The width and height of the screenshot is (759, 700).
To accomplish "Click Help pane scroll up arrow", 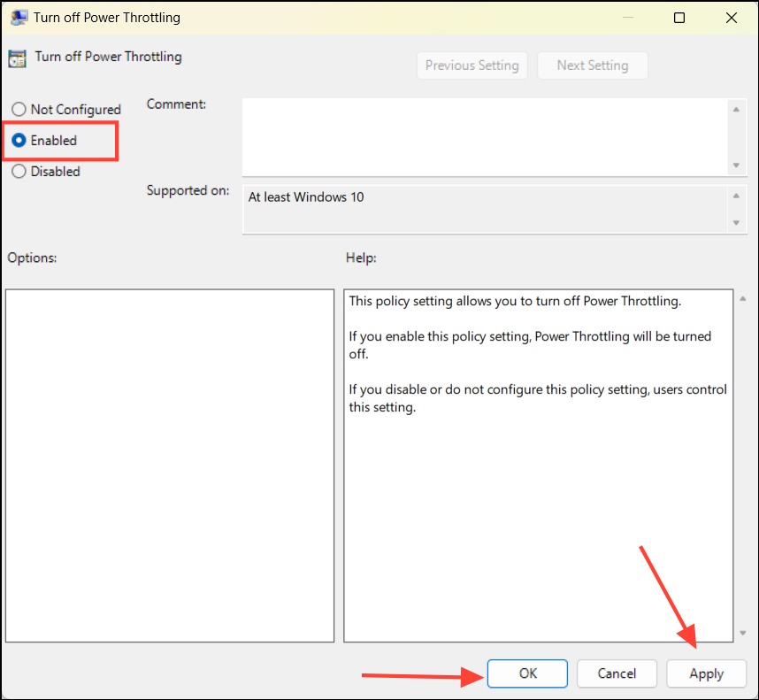I will 743,299.
